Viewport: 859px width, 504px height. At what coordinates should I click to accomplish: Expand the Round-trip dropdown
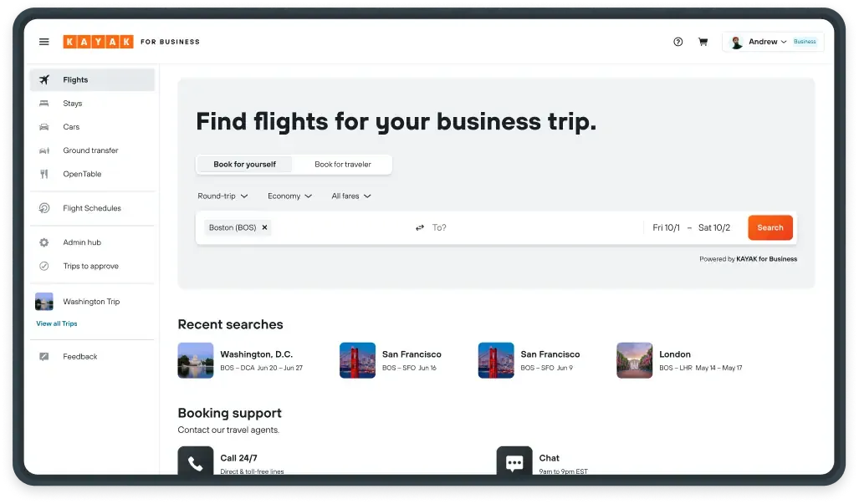222,196
